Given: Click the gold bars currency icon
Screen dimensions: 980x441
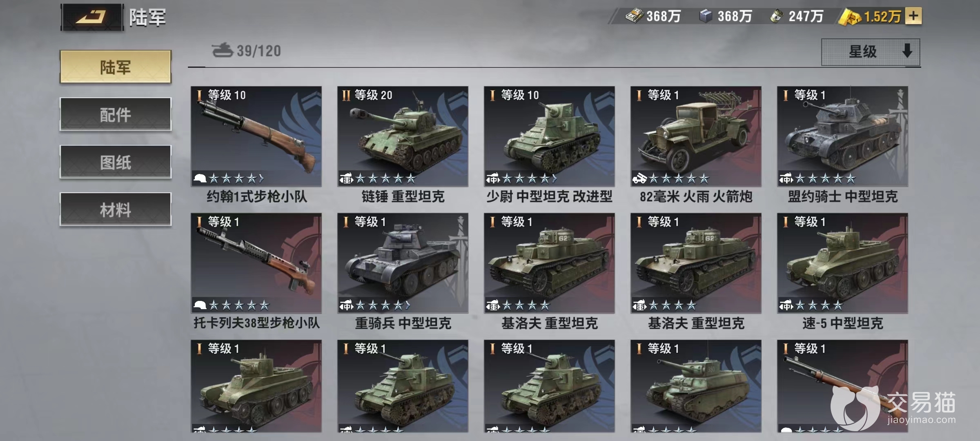Looking at the screenshot, I should coord(849,17).
